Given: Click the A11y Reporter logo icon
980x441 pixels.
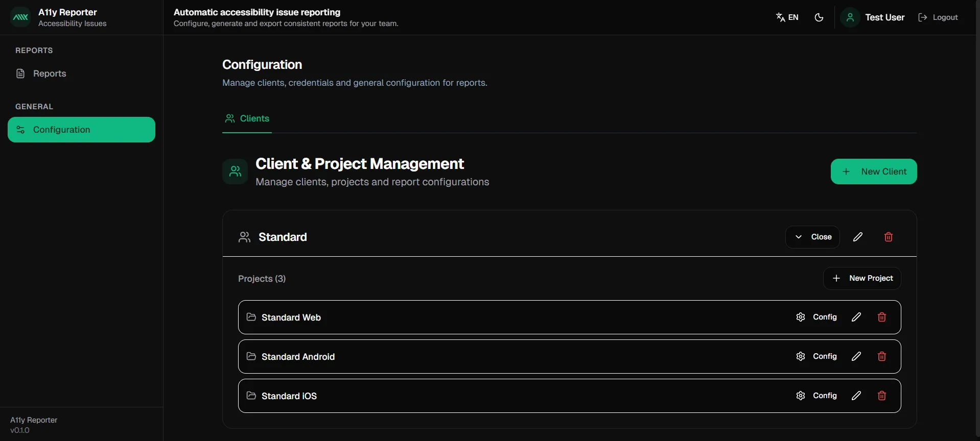Looking at the screenshot, I should click(20, 17).
